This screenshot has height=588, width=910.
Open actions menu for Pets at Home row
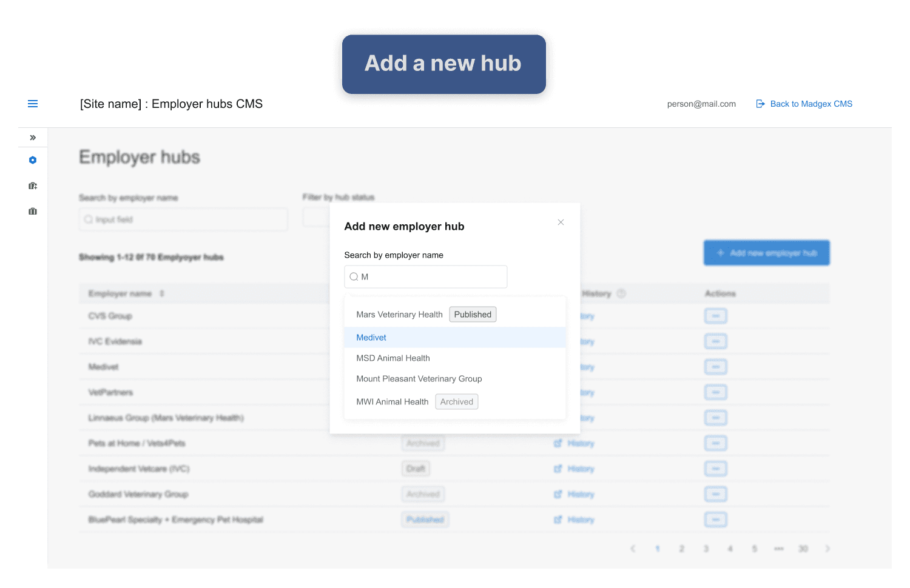pyautogui.click(x=716, y=443)
